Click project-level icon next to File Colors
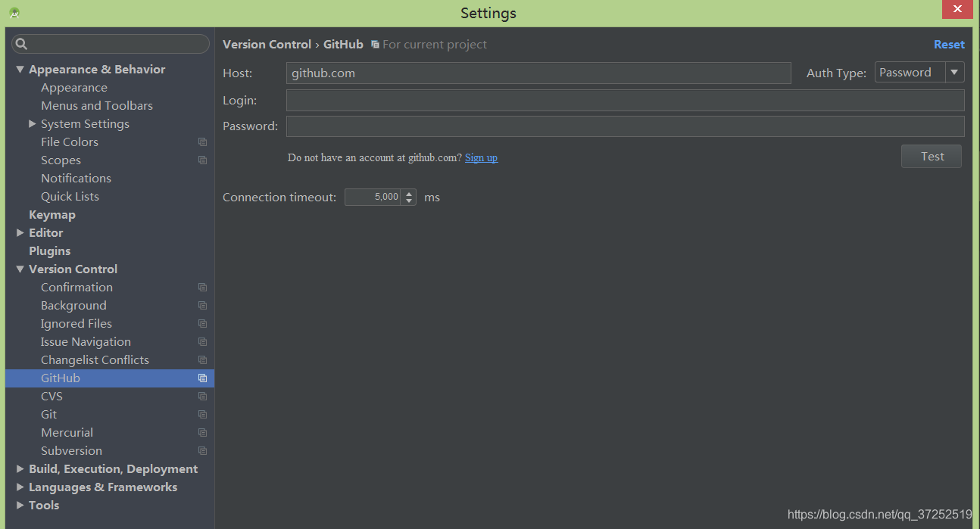980x529 pixels. (x=202, y=142)
